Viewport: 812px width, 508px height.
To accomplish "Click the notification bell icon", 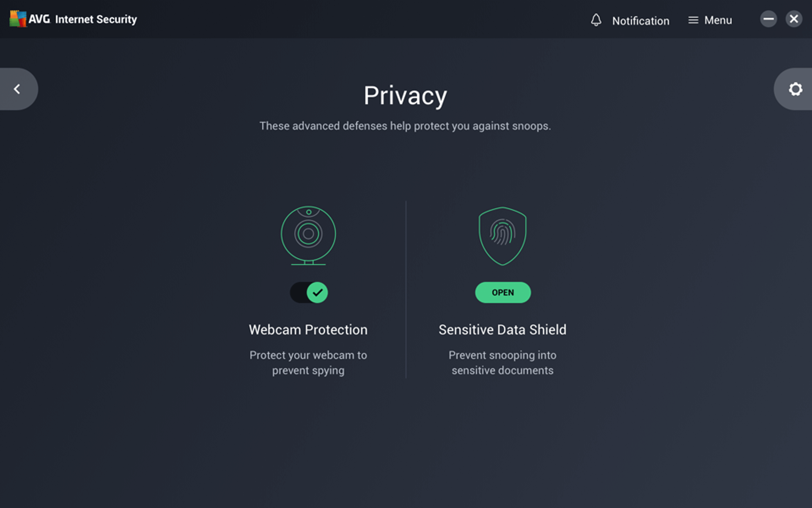I will pos(596,20).
